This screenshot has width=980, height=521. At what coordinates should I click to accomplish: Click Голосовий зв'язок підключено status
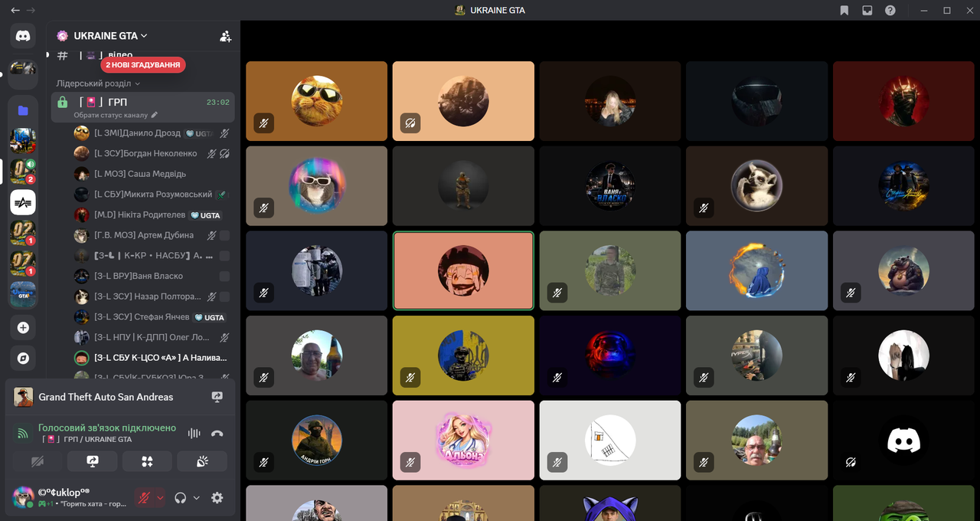coord(107,428)
